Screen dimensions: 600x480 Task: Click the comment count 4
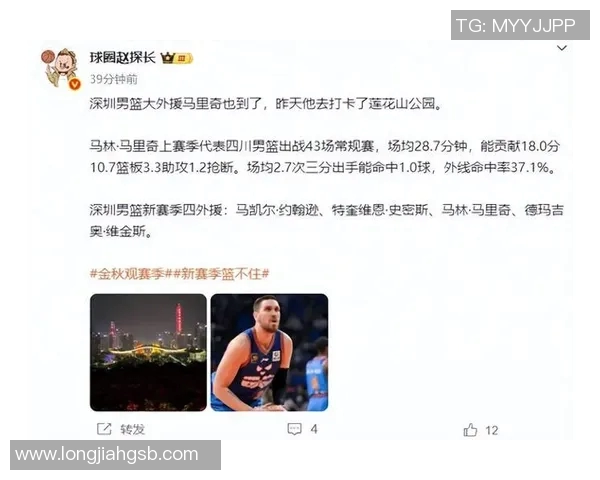pos(314,429)
